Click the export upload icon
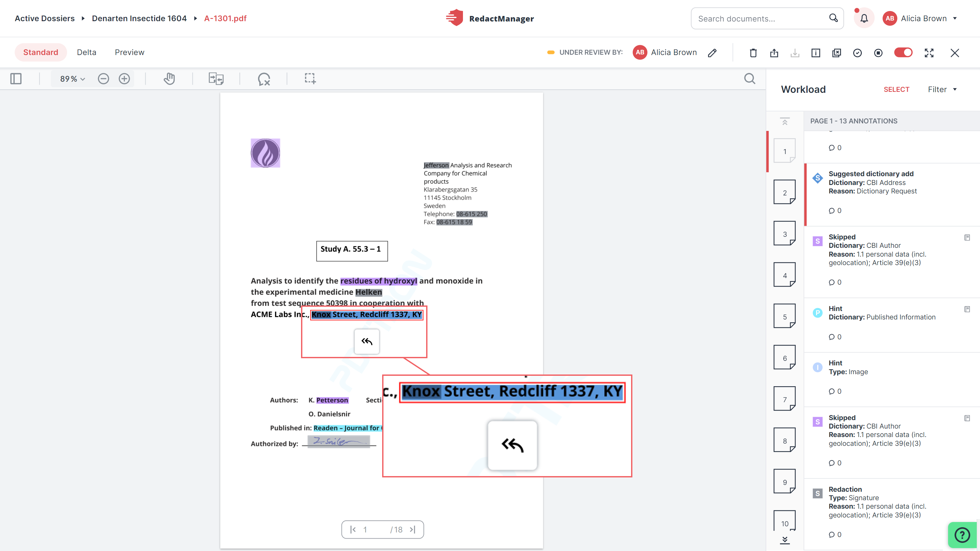Viewport: 980px width, 551px height. [774, 53]
